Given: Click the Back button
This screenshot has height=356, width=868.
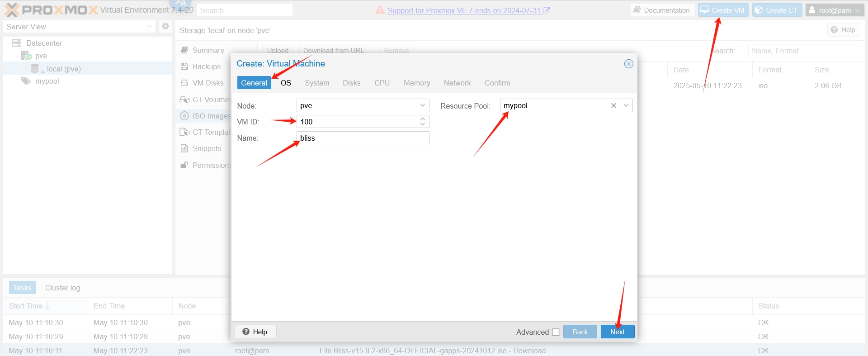Looking at the screenshot, I should [580, 332].
